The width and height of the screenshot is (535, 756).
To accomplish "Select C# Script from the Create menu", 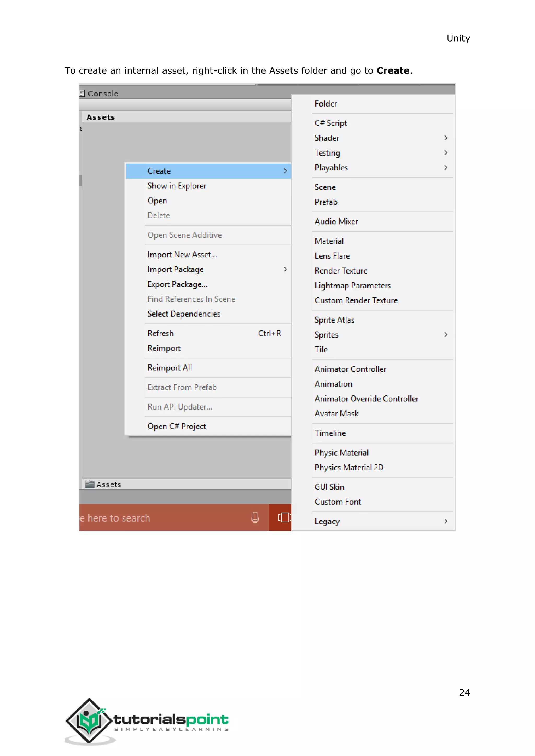I will 330,123.
